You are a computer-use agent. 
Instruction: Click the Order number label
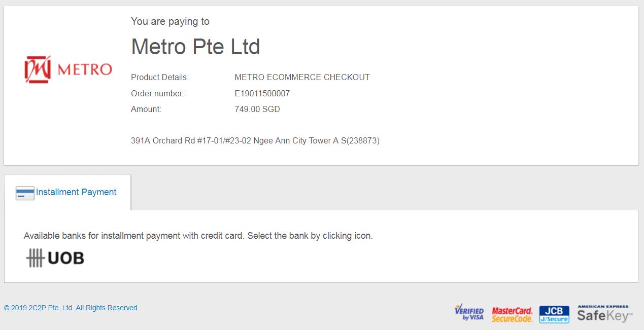(158, 93)
